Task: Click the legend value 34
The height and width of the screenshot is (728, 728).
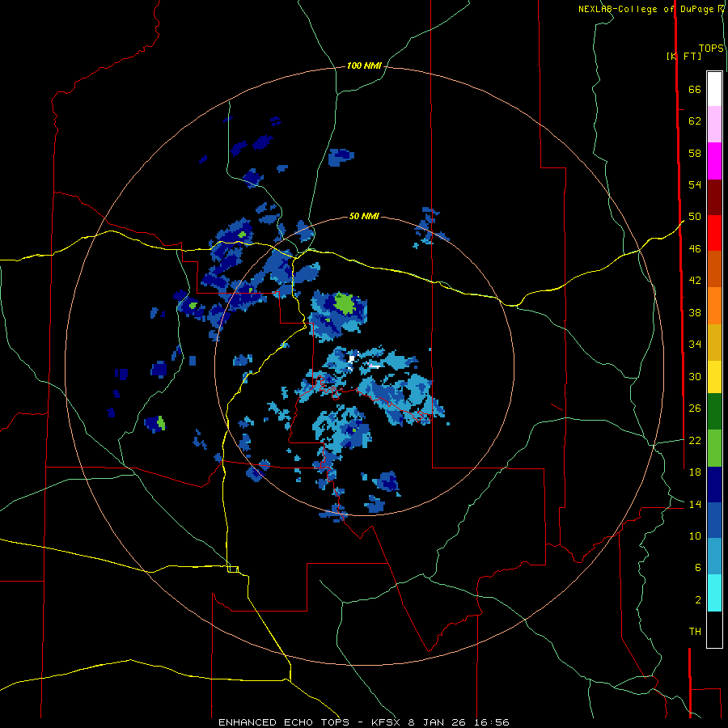Action: tap(695, 345)
